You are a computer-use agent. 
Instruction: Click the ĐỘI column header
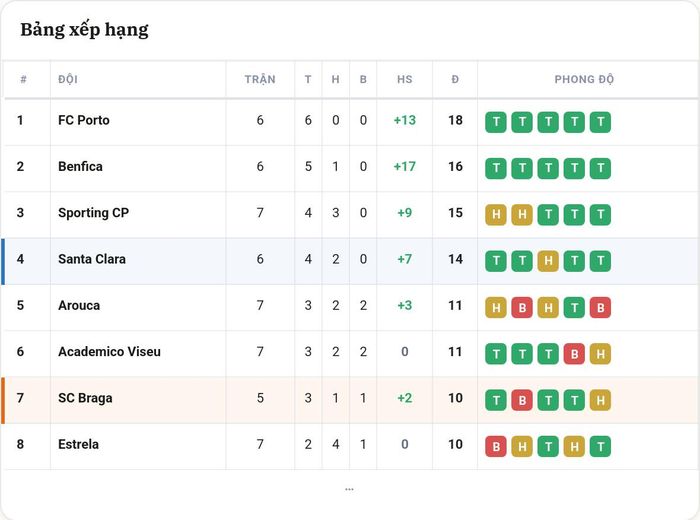point(68,79)
